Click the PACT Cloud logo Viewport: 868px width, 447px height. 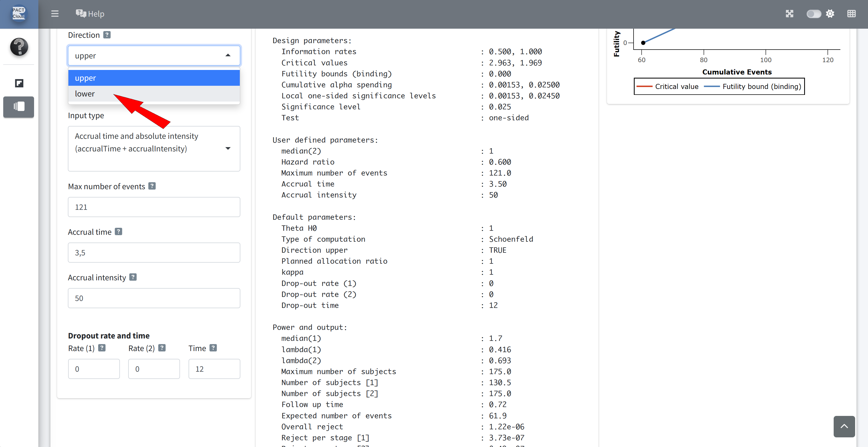pyautogui.click(x=19, y=13)
